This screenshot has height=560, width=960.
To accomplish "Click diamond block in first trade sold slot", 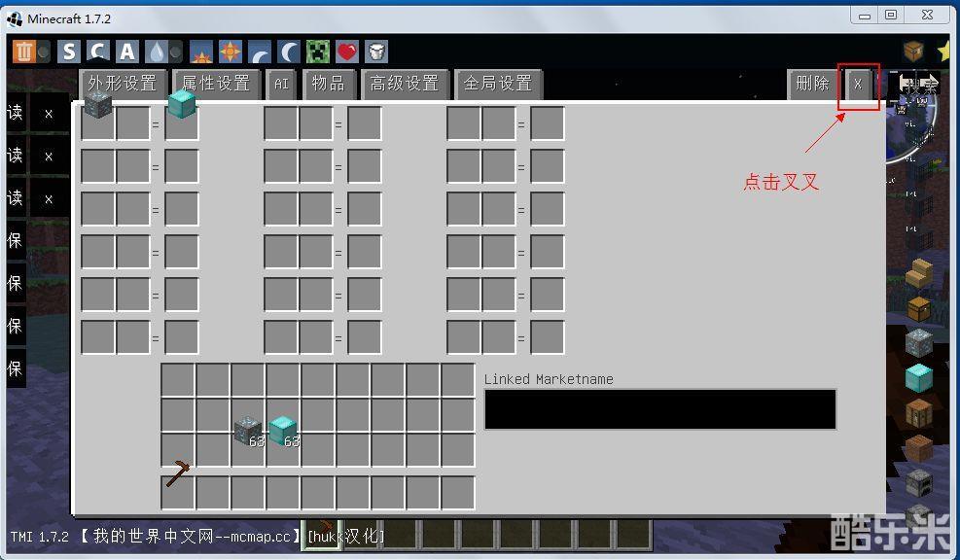I will pyautogui.click(x=181, y=104).
